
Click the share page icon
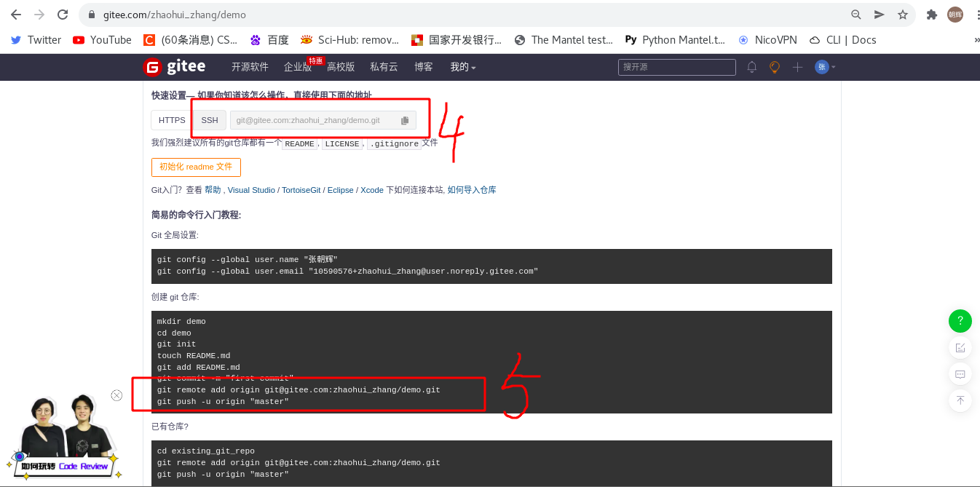(880, 15)
